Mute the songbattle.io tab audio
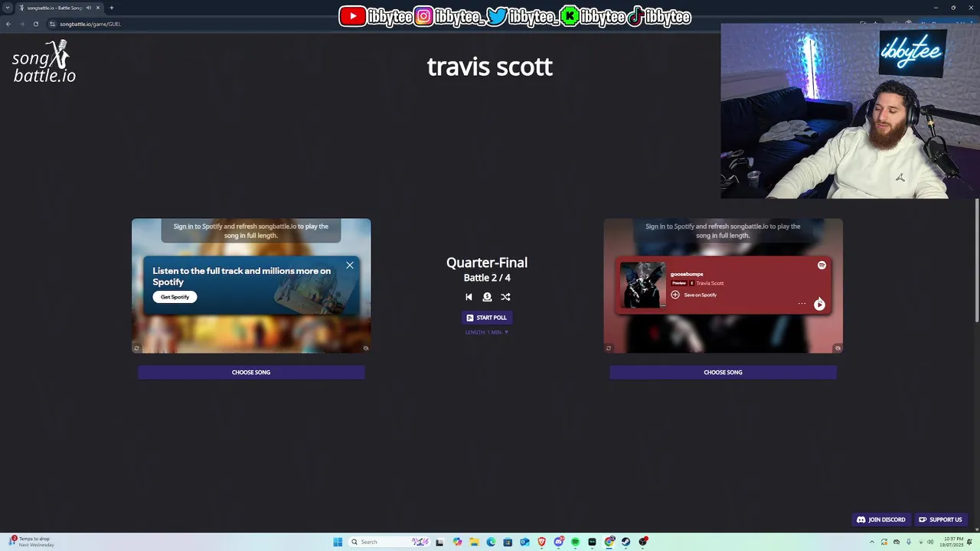Viewport: 980px width, 551px height. 89,8
